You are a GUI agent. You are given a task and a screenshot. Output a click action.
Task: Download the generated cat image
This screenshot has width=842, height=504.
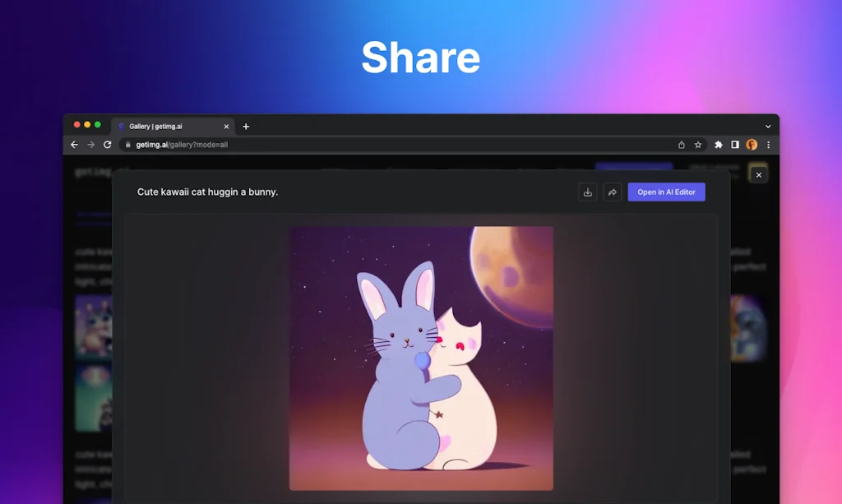(x=587, y=192)
